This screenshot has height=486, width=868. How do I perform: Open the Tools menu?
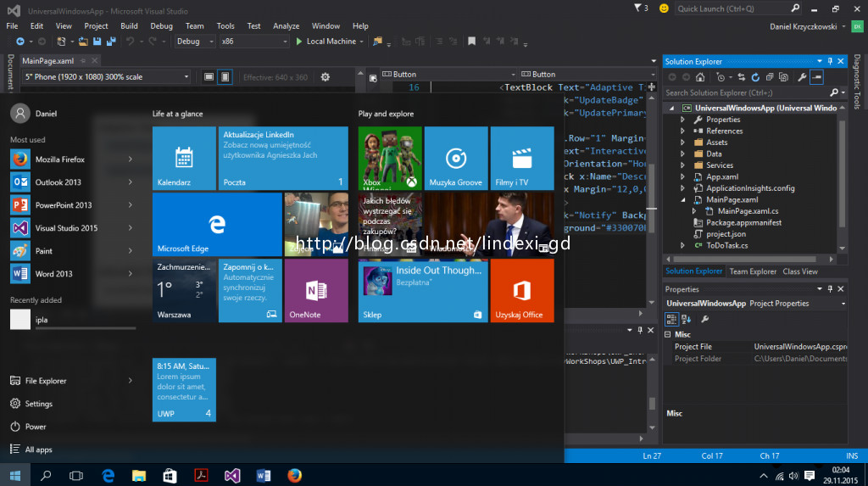pyautogui.click(x=225, y=26)
